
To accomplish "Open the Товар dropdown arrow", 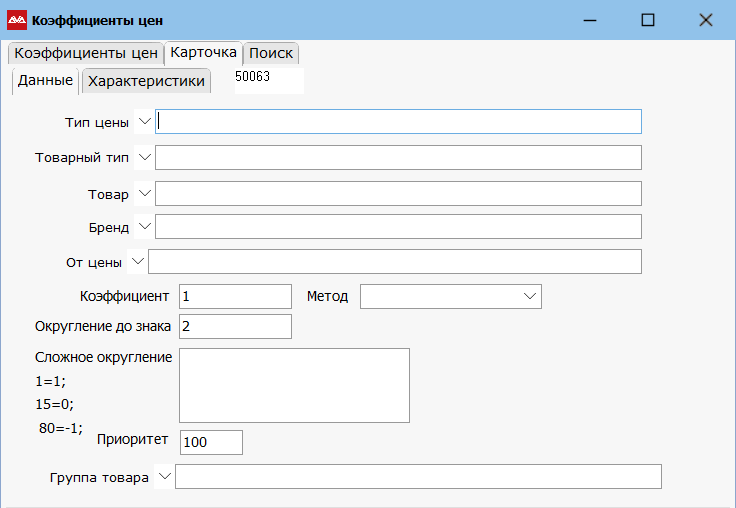I will point(144,193).
